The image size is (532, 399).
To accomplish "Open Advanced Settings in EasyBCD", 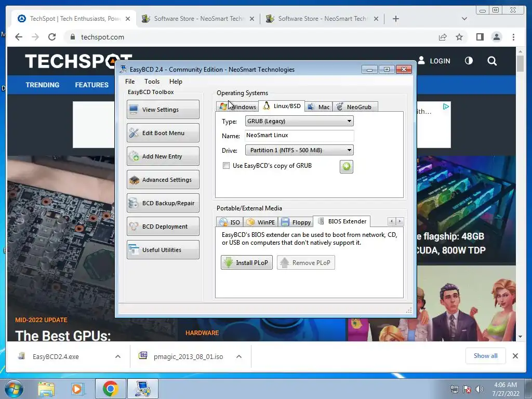I will (163, 179).
